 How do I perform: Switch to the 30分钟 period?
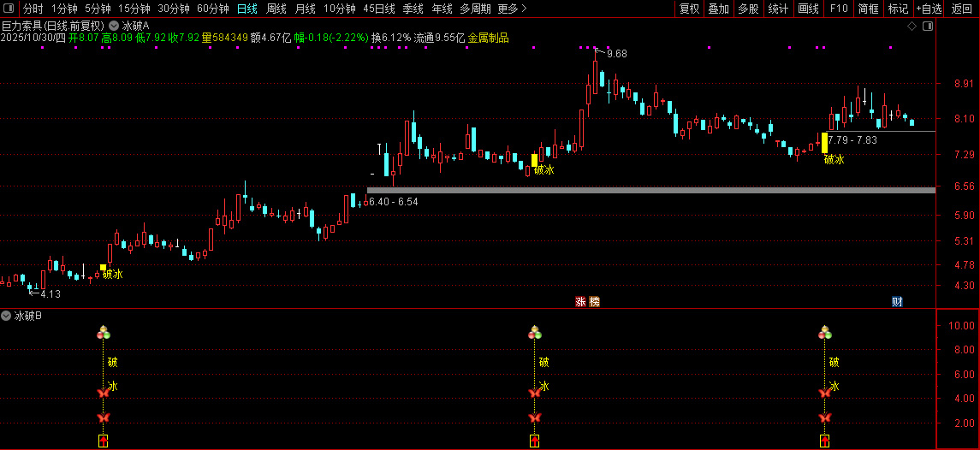tap(174, 9)
